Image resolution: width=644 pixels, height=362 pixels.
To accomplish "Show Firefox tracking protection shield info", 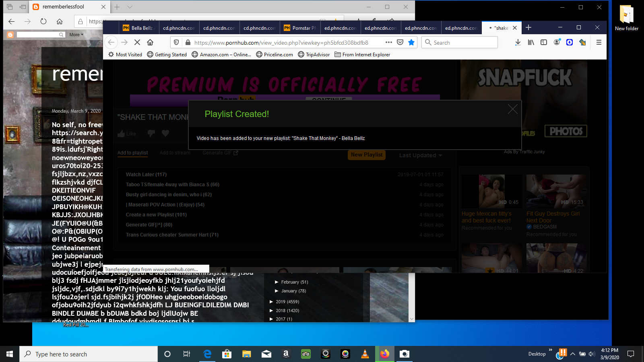I will pos(176,42).
